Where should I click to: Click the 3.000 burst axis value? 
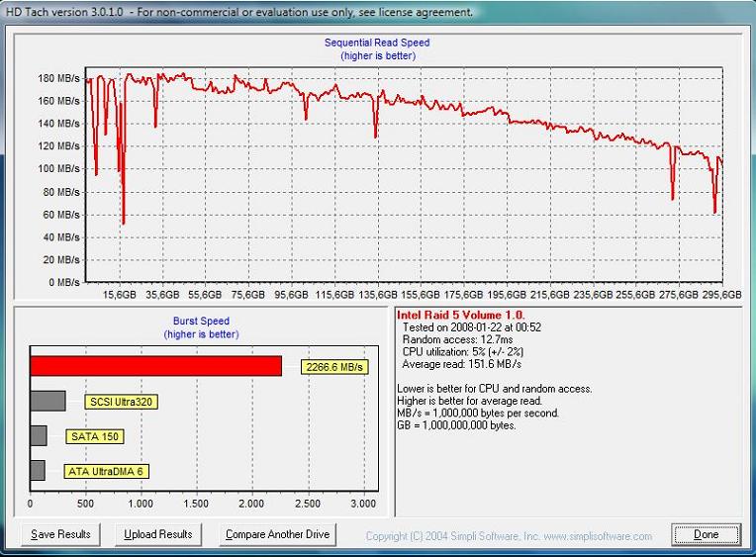363,504
